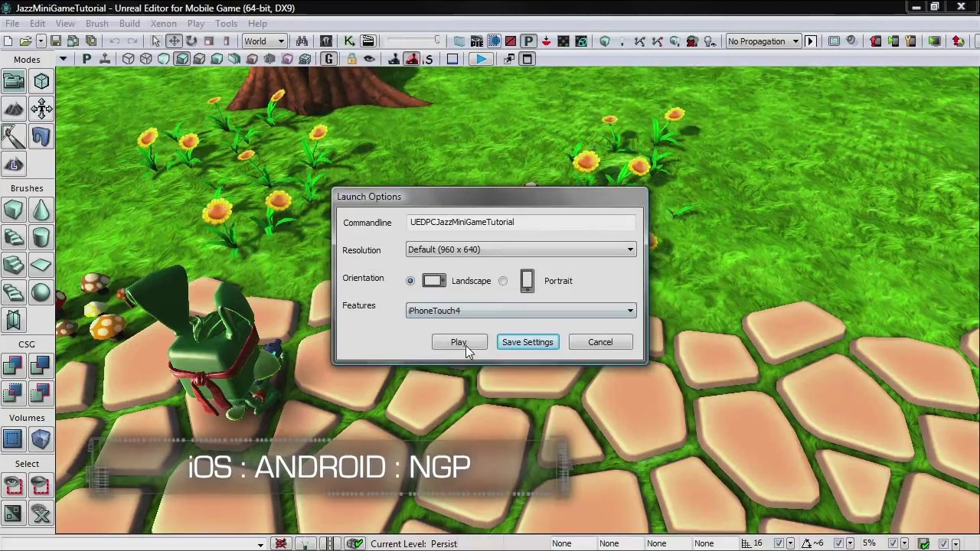Open the status bar command history dropdown
The image size is (980, 551).
coord(260,544)
